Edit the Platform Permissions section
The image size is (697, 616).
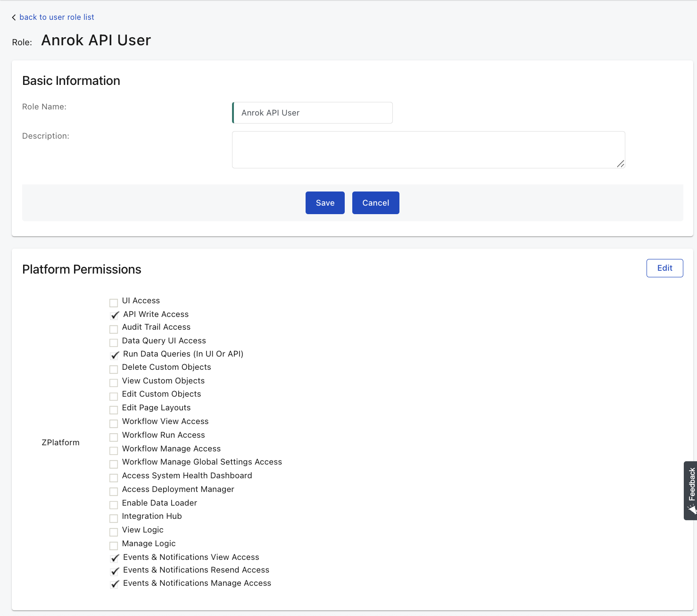click(664, 268)
